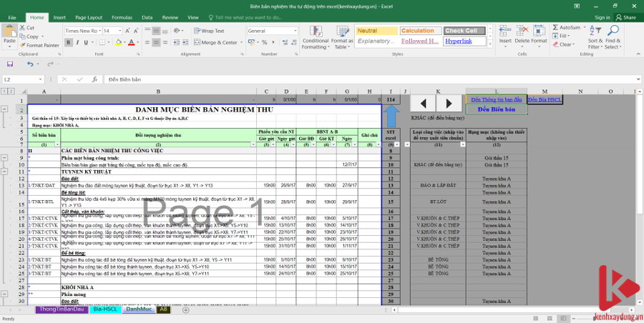Click the Sort & Filter icon
Viewport: 644px width, 323px height.
tap(595, 32)
